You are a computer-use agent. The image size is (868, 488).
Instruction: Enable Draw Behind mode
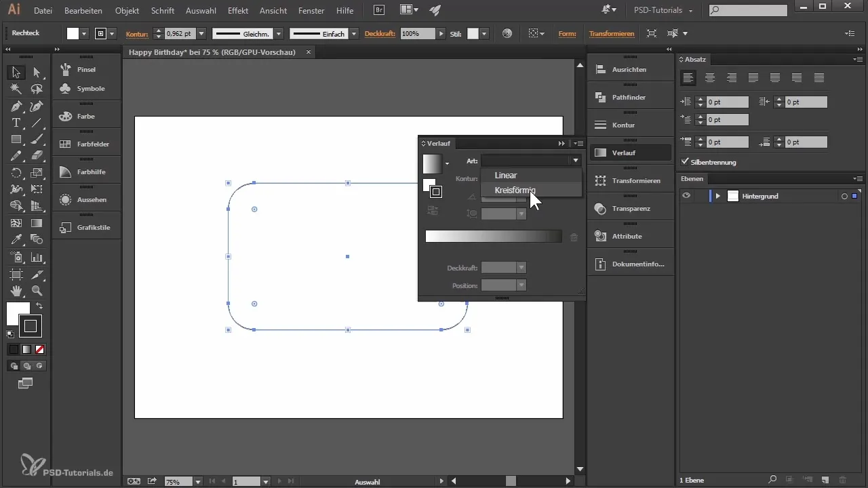coord(26,366)
